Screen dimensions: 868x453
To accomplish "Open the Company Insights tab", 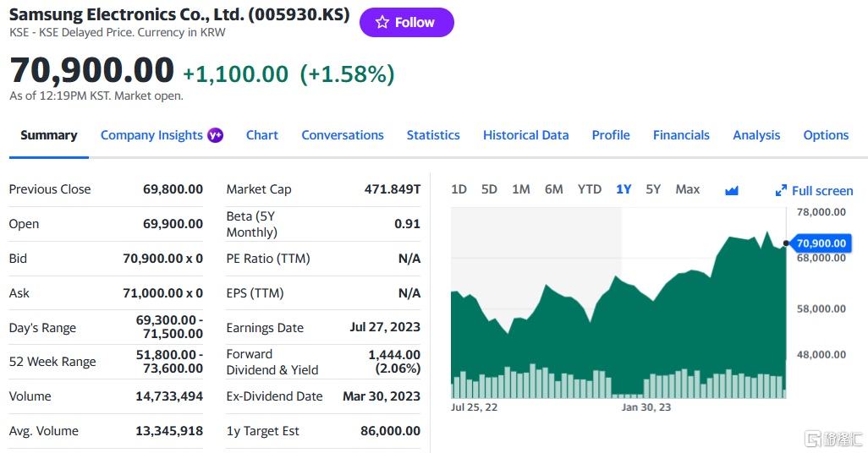I will click(151, 135).
